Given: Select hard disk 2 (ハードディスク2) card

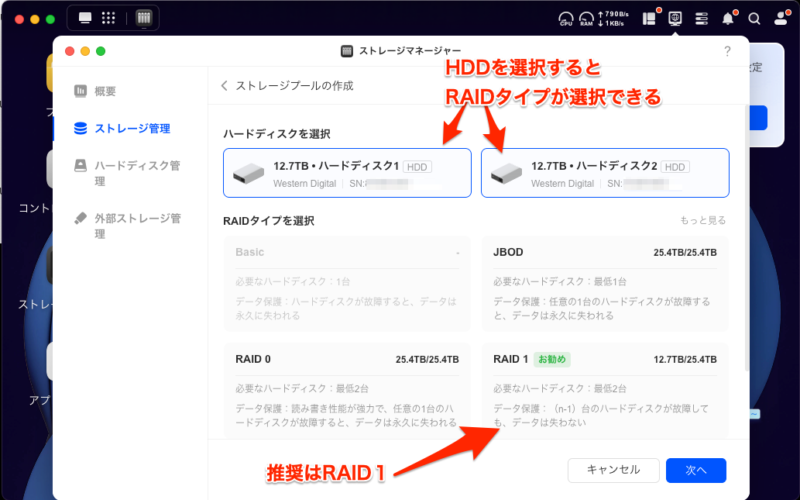Looking at the screenshot, I should (605, 173).
